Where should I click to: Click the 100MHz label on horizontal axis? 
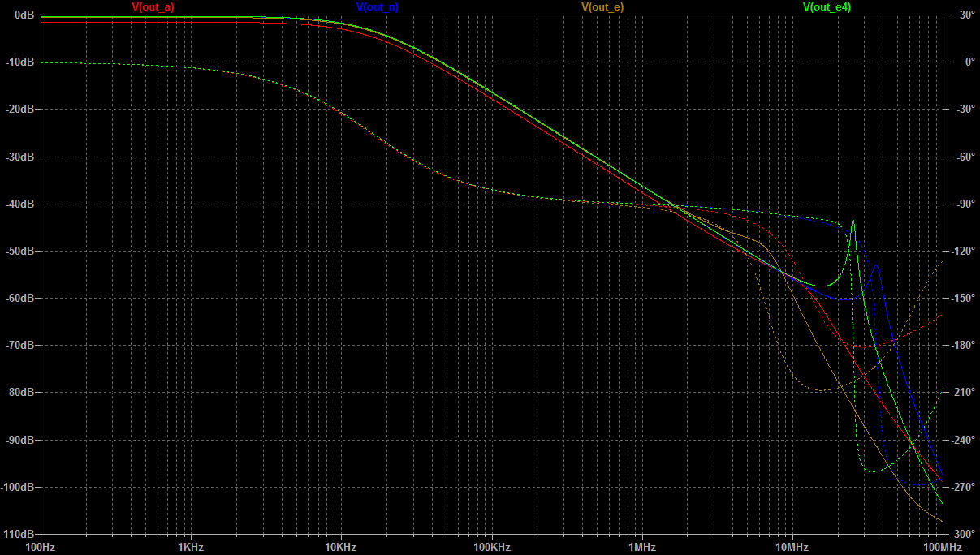pos(940,548)
